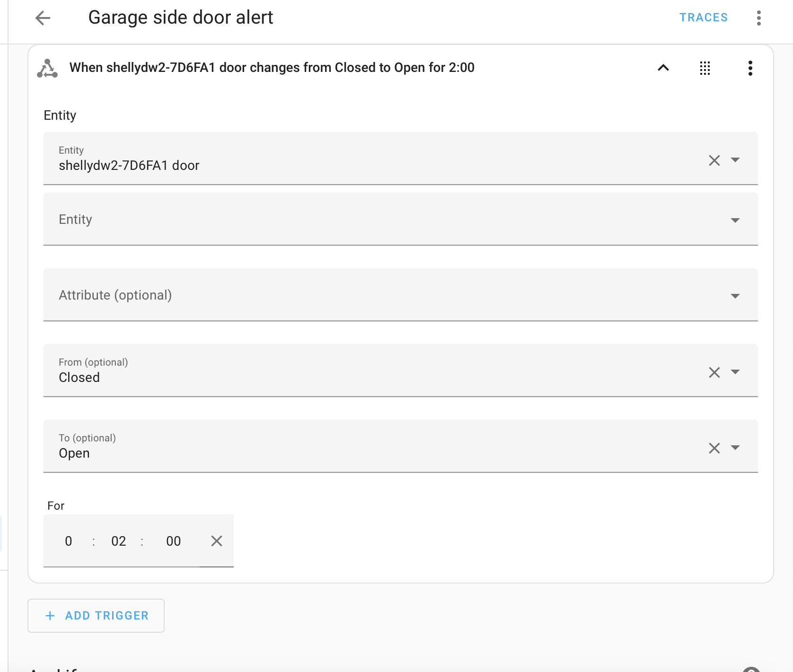Image resolution: width=793 pixels, height=672 pixels.
Task: Click the minutes field showing 02
Action: coord(118,541)
